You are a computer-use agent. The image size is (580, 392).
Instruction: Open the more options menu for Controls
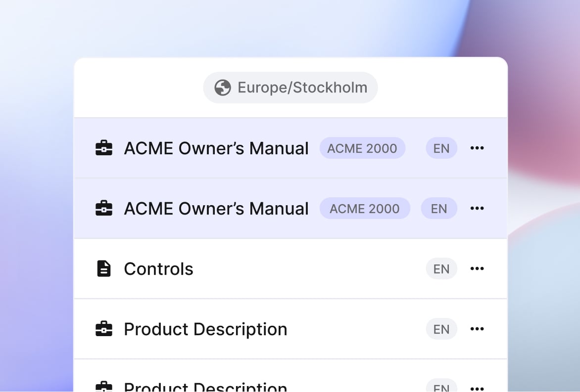click(477, 269)
